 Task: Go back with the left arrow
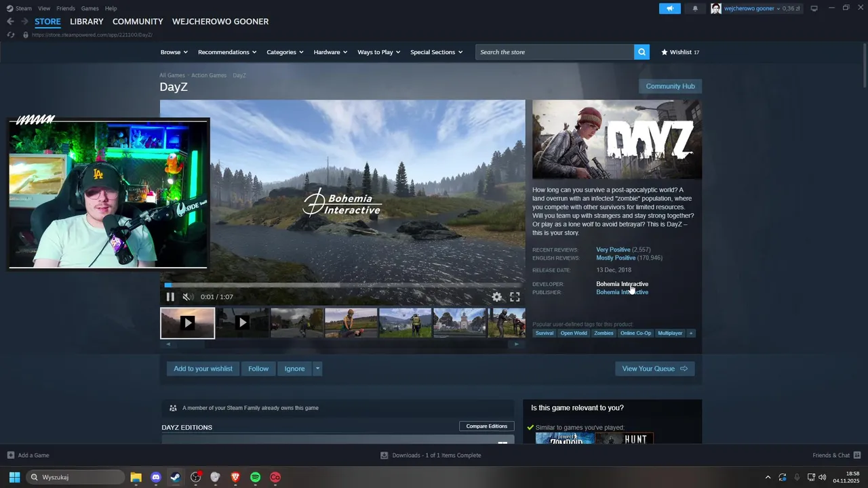[10, 22]
